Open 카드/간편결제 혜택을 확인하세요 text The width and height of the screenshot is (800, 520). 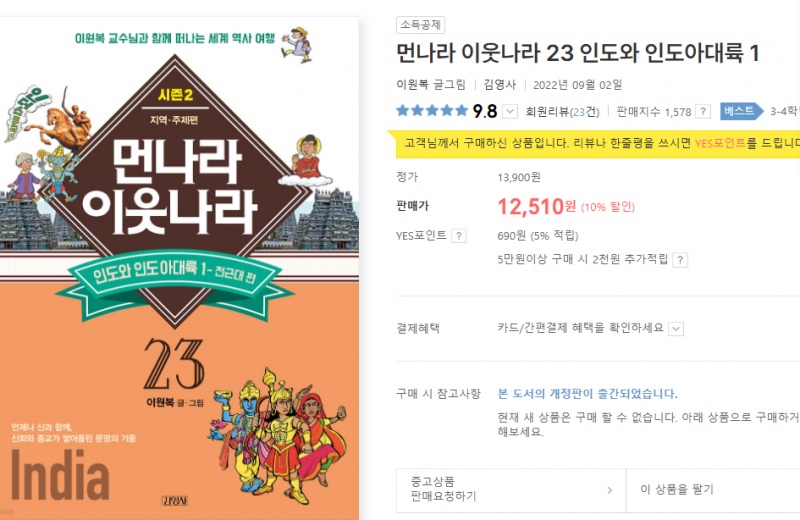[581, 328]
